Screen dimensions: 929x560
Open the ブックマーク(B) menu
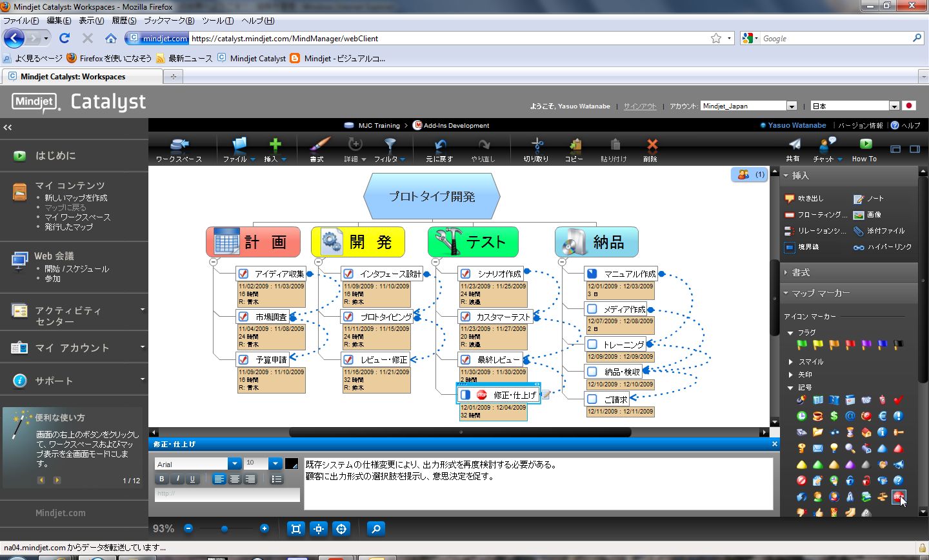coord(169,21)
